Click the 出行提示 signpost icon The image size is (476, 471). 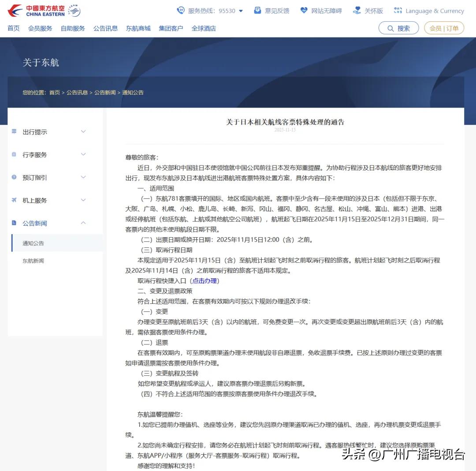[x=14, y=131]
